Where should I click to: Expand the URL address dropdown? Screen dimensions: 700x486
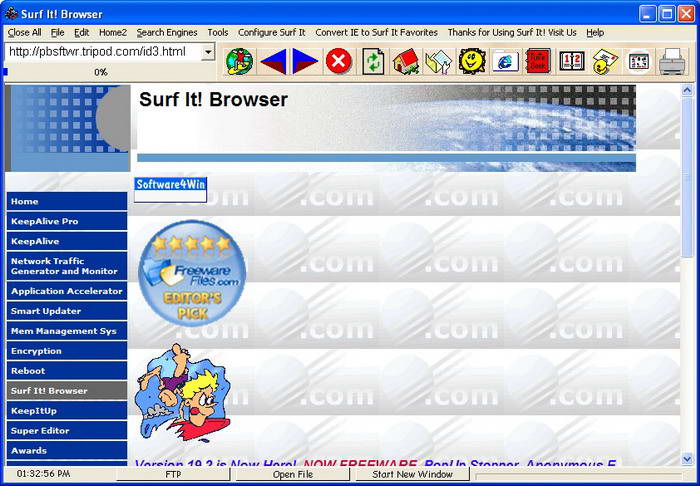[208, 52]
